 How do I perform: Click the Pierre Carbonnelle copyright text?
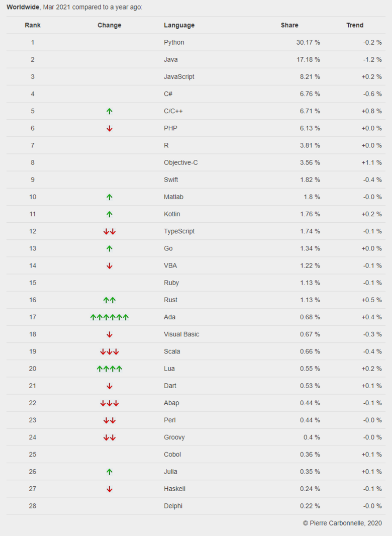pyautogui.click(x=342, y=523)
